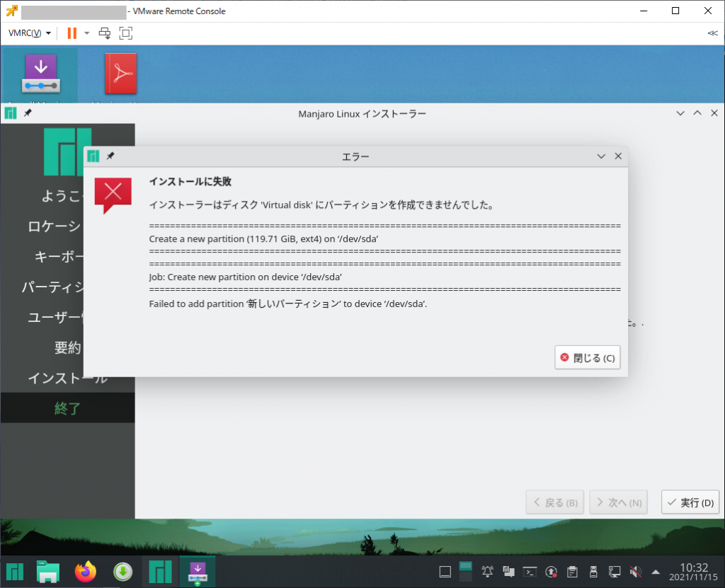Click the インストールに失敗 heading text
725x588 pixels.
tap(190, 181)
